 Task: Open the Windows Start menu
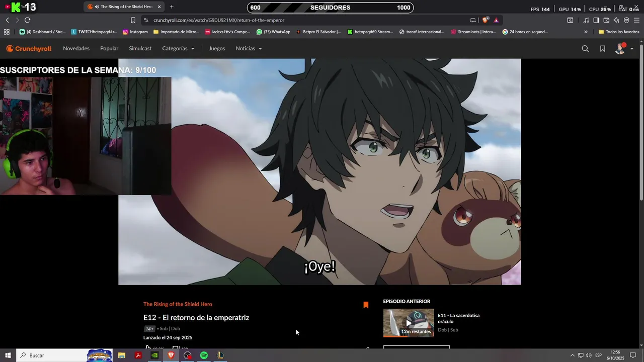tap(8, 355)
